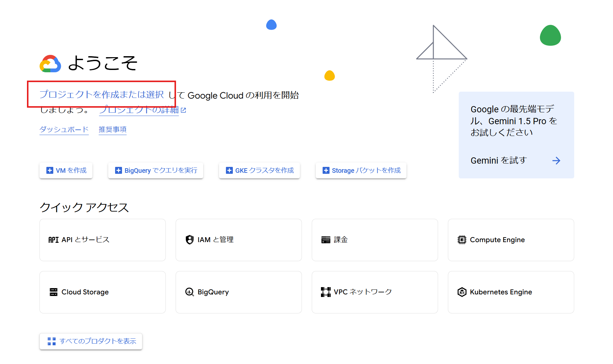This screenshot has height=364, width=613.
Task: Click the API icon in quick access
Action: tap(54, 240)
